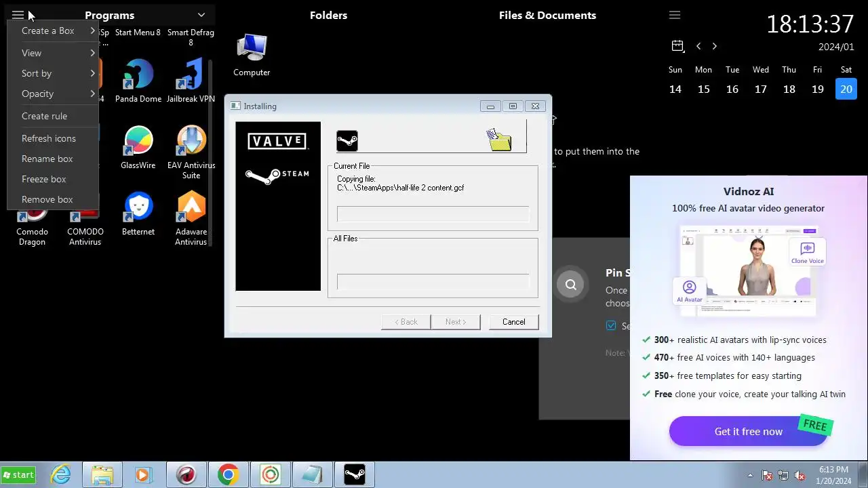Open Create a Box submenu
Viewport: 868px width, 488px height.
(53, 30)
